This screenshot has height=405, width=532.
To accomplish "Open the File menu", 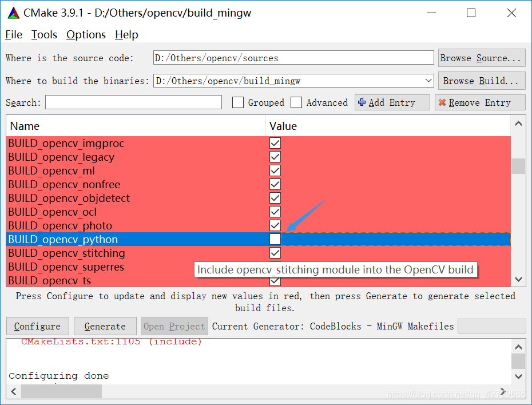I will [x=14, y=34].
